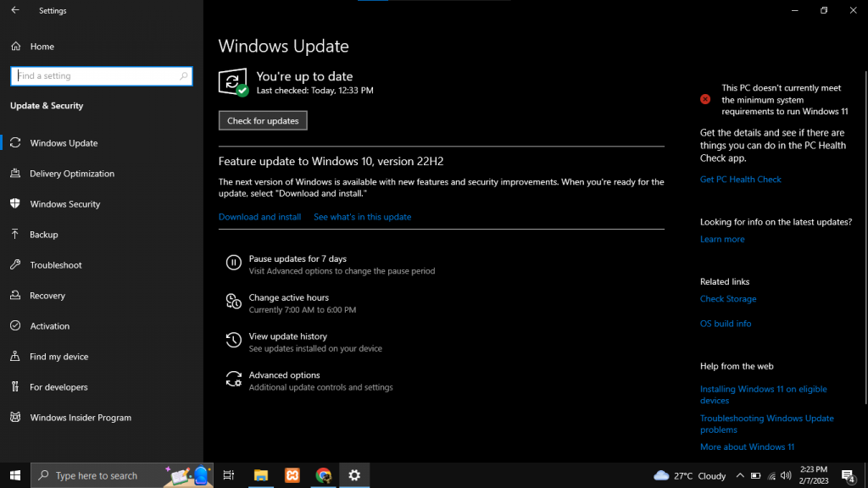Click the vertical scrollbar on the right pane
This screenshot has width=868, height=488.
point(865,238)
